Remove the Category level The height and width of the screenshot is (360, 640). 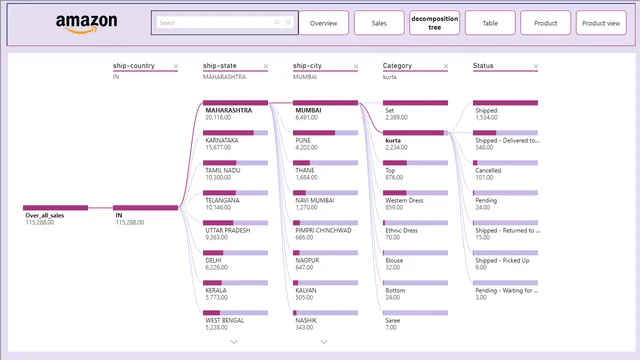pyautogui.click(x=446, y=66)
